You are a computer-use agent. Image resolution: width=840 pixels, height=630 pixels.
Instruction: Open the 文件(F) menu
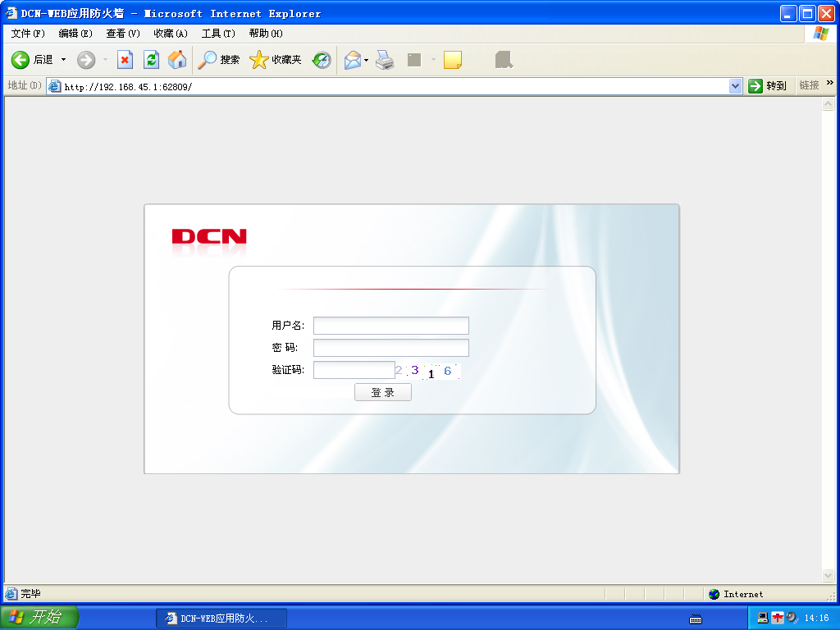click(x=28, y=33)
